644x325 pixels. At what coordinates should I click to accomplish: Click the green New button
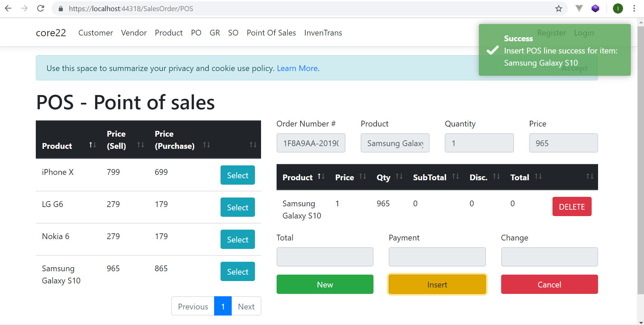click(x=325, y=284)
